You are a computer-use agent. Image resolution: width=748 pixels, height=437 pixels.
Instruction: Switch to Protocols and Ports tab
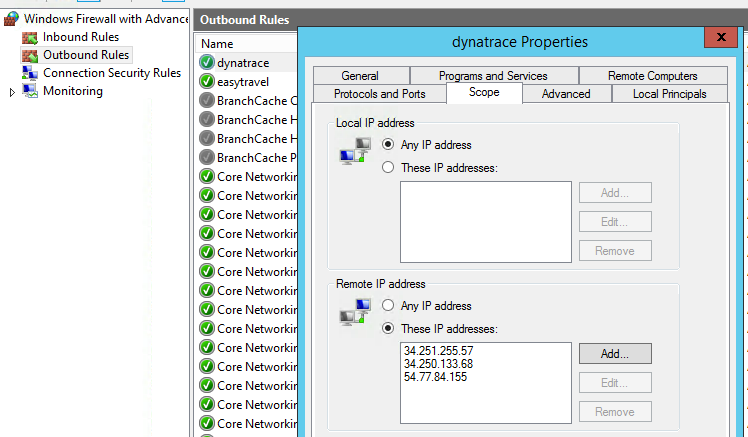point(379,94)
